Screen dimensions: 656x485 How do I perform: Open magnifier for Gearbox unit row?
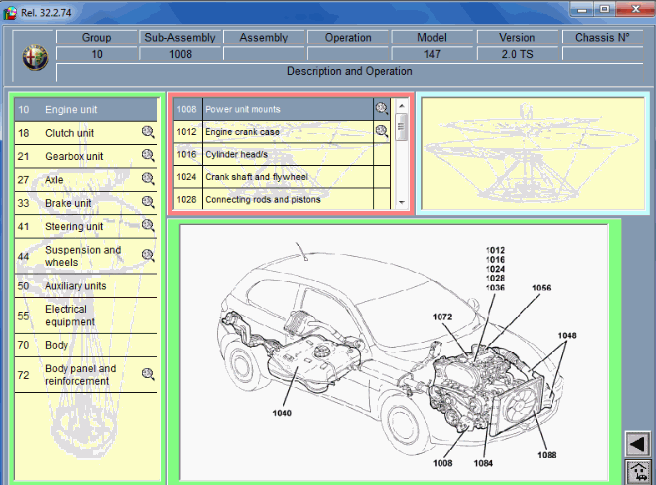(x=148, y=155)
